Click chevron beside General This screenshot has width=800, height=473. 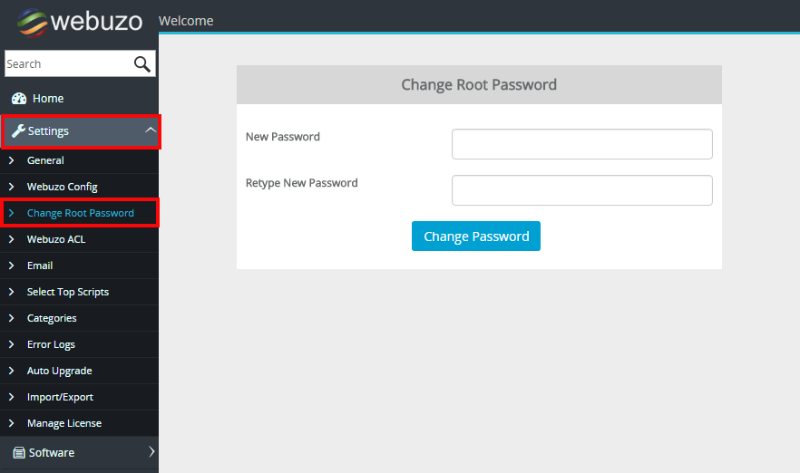click(11, 160)
